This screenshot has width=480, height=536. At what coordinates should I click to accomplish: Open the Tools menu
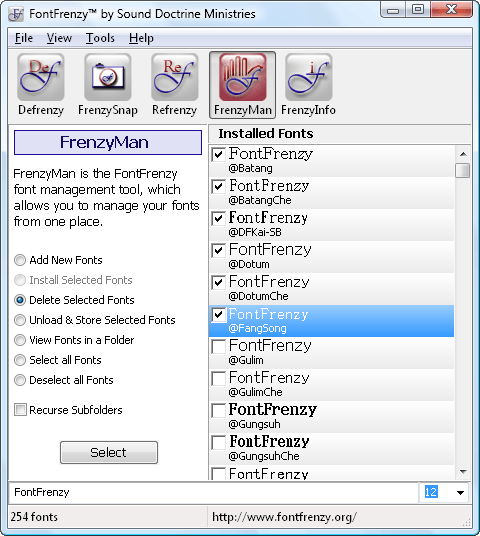click(100, 38)
